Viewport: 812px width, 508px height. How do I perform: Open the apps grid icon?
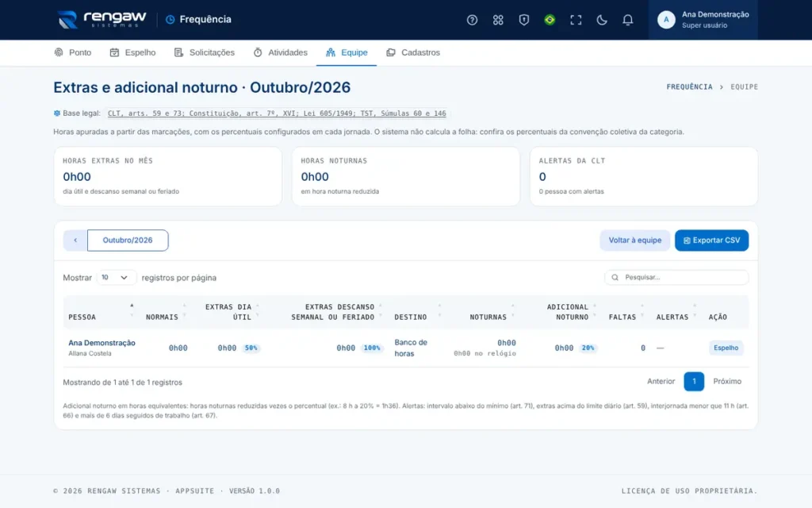[498, 20]
